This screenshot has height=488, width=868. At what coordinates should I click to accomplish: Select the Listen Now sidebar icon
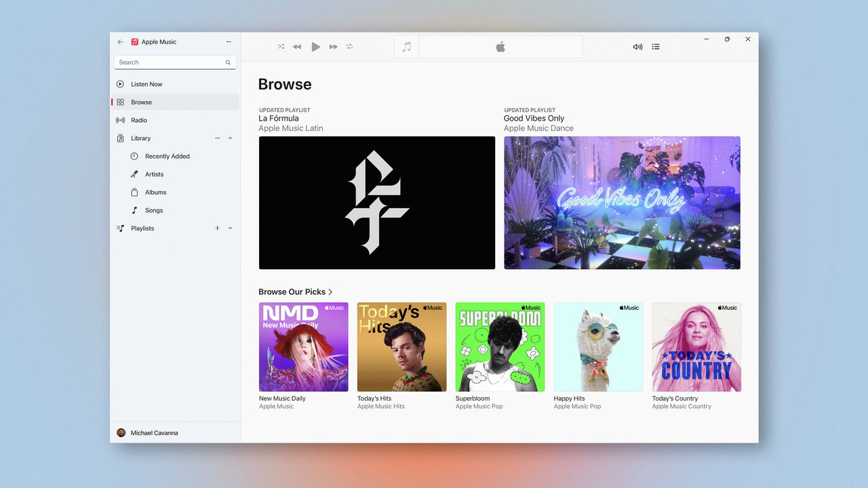point(120,84)
